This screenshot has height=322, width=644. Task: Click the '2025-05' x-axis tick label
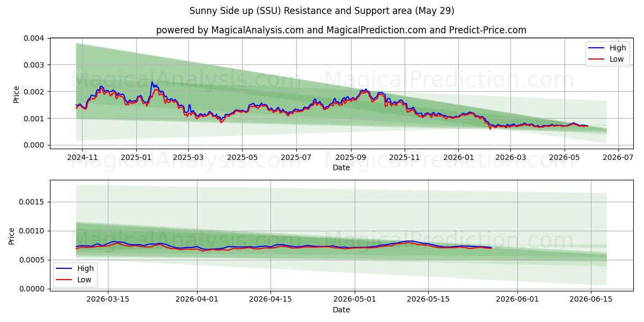(242, 158)
